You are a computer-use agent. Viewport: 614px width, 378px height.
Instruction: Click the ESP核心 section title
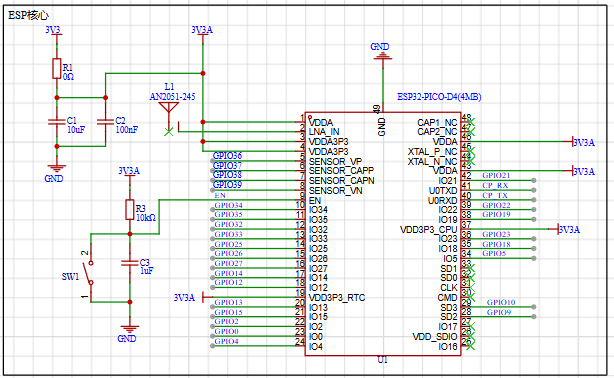tap(29, 15)
